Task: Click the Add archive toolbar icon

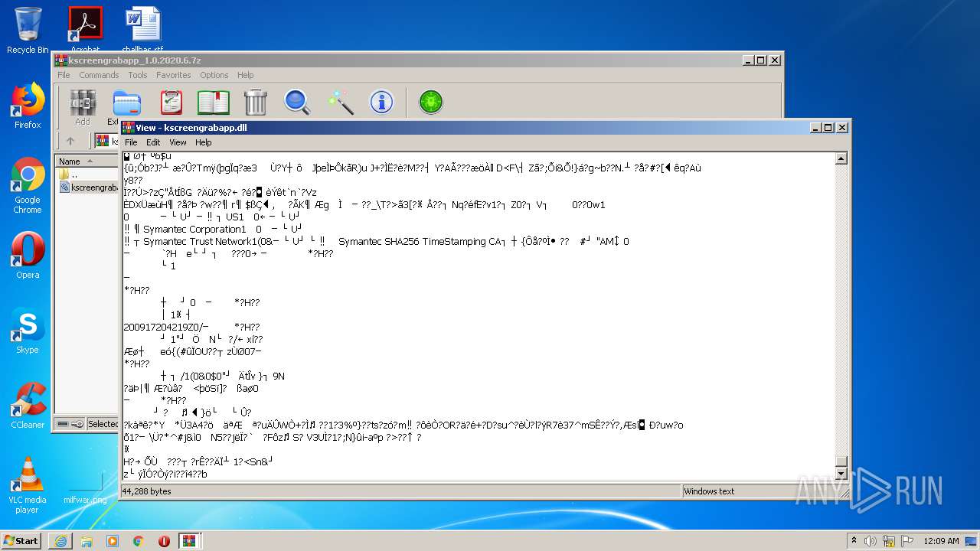Action: point(83,102)
